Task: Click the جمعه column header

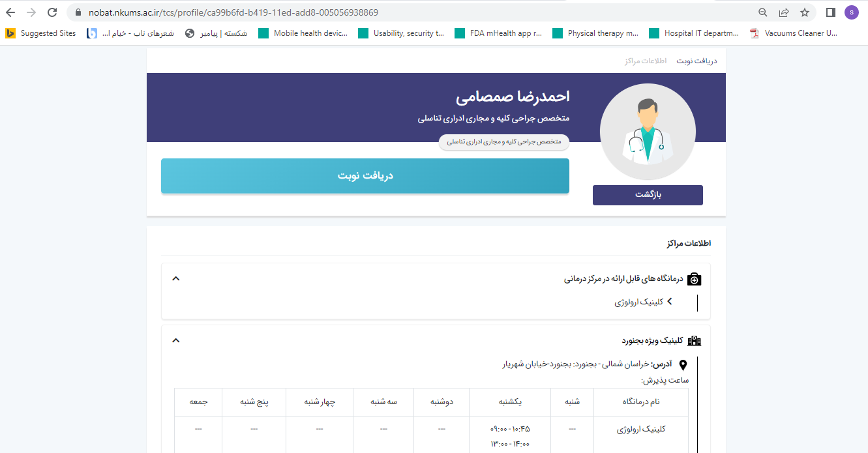Action: click(198, 402)
